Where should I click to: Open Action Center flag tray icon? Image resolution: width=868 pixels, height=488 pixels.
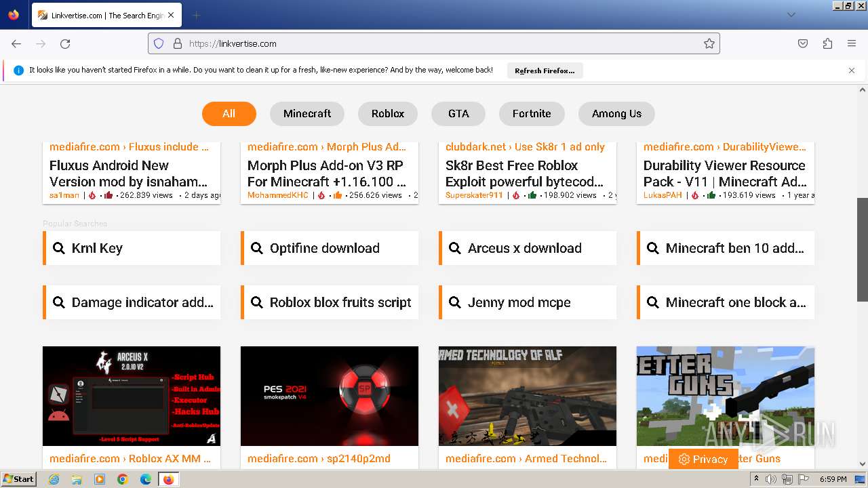(x=804, y=479)
